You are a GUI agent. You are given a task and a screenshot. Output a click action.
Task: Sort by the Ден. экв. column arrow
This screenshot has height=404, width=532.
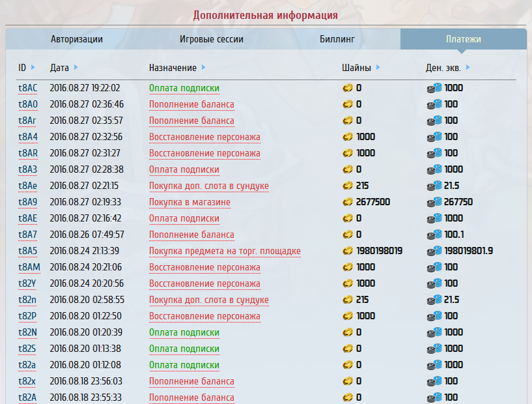tap(468, 67)
